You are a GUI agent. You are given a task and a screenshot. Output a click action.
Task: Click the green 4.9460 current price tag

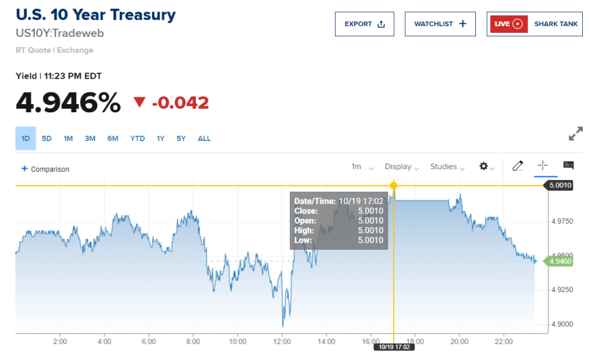560,261
